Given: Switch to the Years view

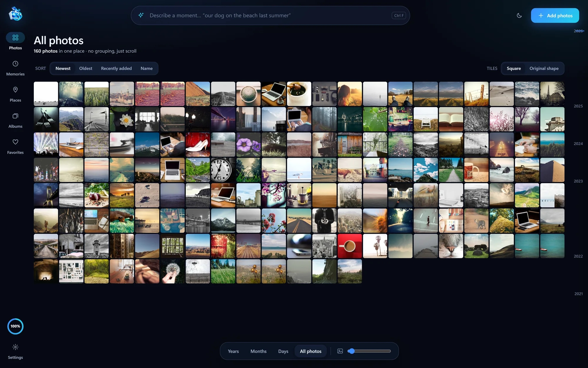Looking at the screenshot, I should coord(233,351).
